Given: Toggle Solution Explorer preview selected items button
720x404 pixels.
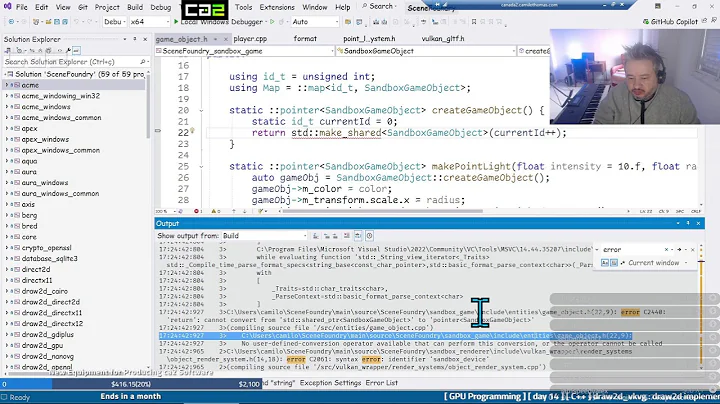Looking at the screenshot, I should (77, 50).
